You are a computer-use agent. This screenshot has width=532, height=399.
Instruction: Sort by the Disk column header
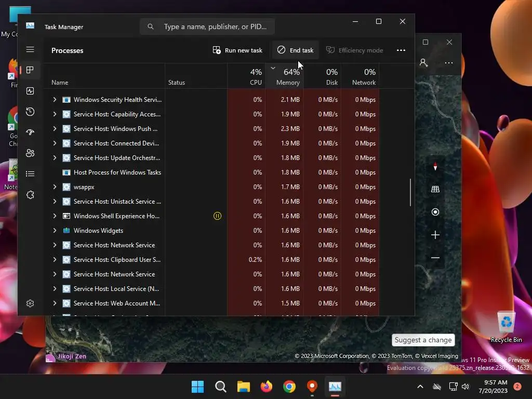(x=322, y=76)
